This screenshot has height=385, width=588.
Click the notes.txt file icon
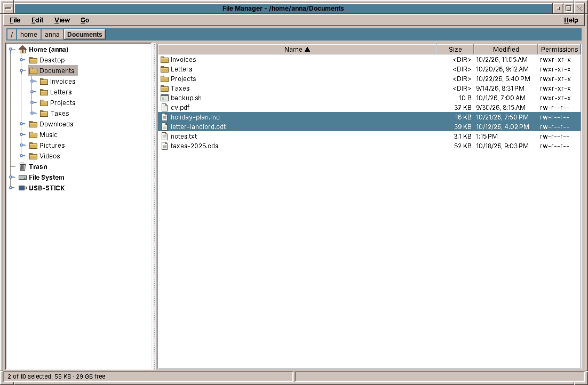164,137
